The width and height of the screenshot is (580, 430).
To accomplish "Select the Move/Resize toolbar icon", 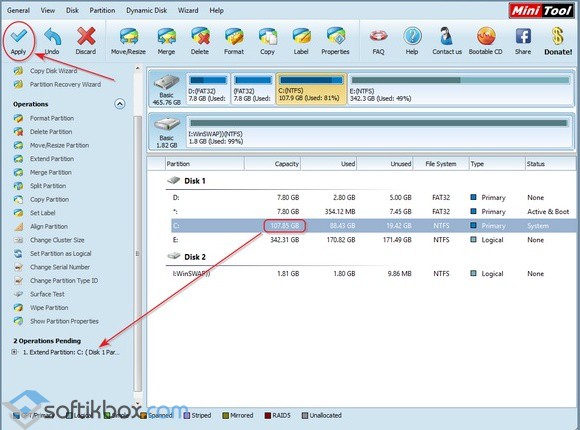I will [128, 41].
